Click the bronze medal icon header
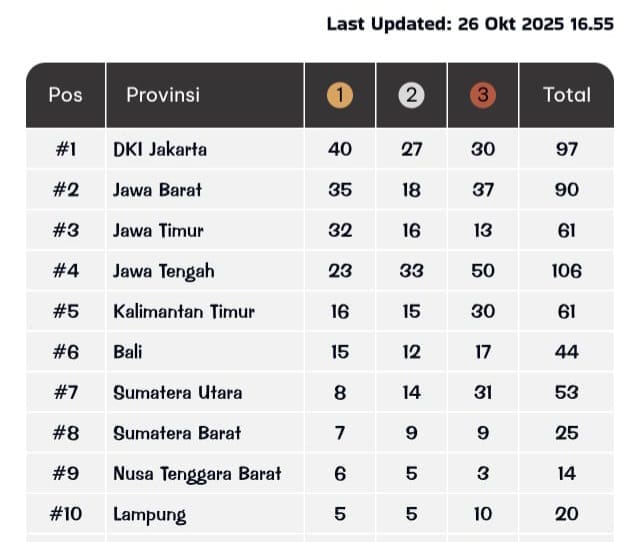640x542 pixels. point(483,95)
